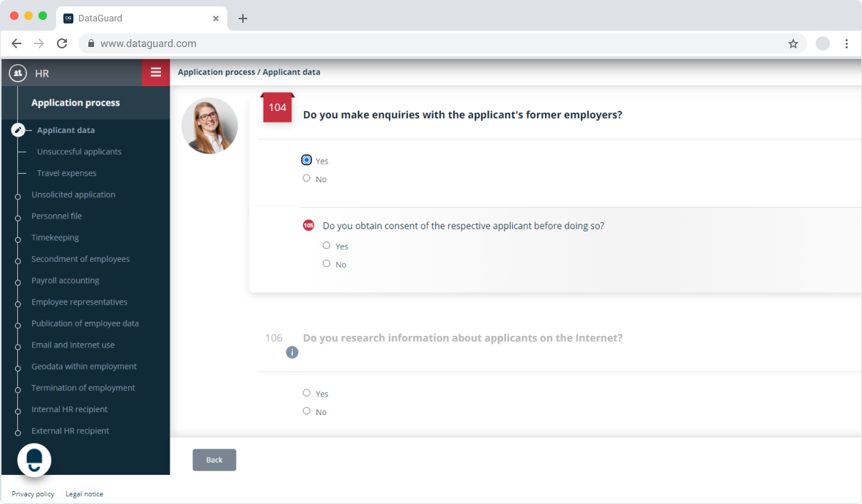
Task: Go to Geodata within employment
Action: point(84,366)
